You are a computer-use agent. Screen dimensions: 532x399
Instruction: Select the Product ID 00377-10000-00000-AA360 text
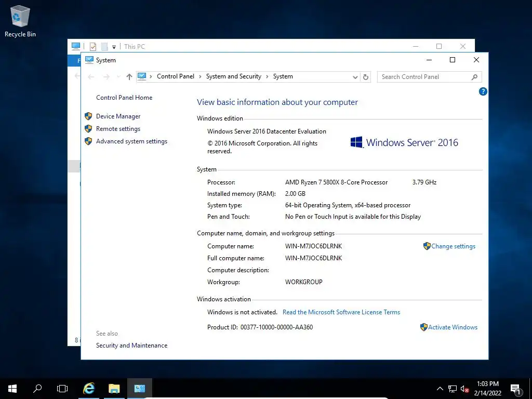click(276, 327)
